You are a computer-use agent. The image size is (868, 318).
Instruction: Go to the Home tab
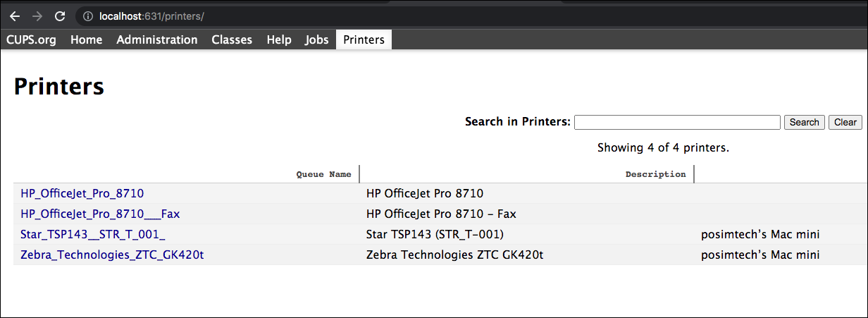[87, 39]
